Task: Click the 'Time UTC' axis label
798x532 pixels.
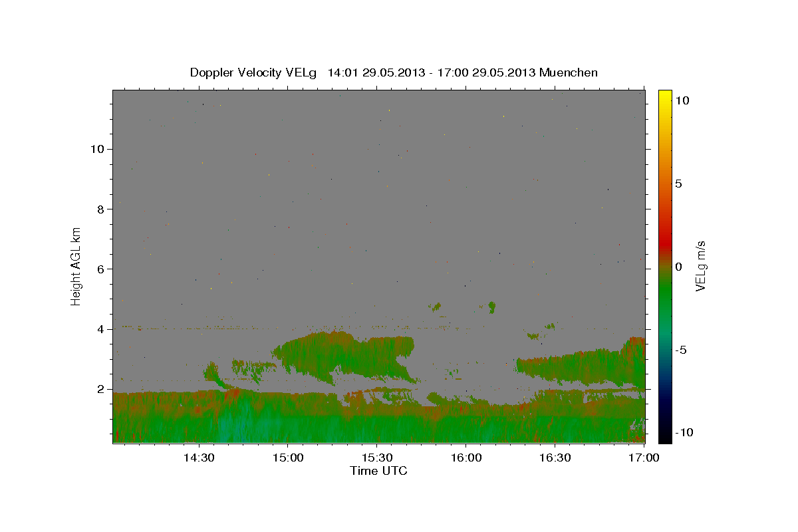Action: coord(378,471)
